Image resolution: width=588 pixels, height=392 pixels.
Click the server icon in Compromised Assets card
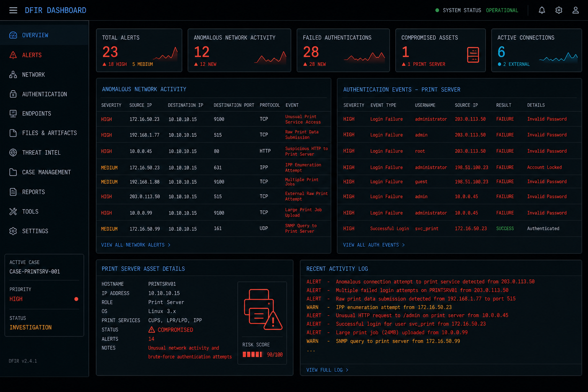coord(473,55)
